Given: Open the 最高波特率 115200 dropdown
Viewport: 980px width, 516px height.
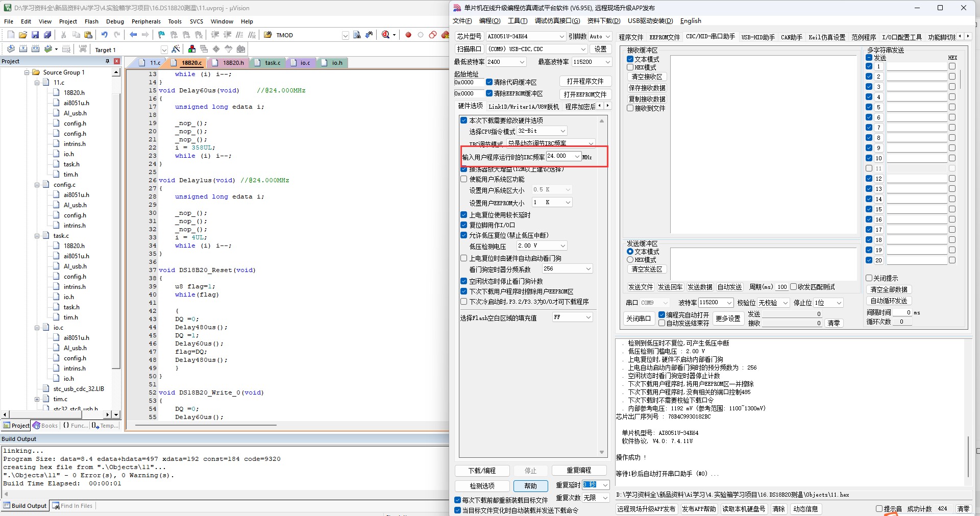Looking at the screenshot, I should click(x=607, y=62).
